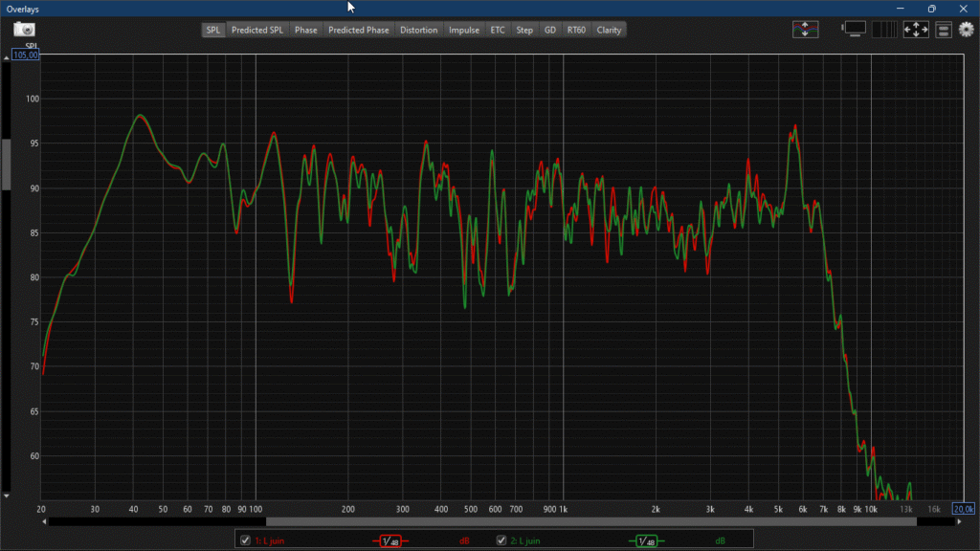The image size is (980, 551).
Task: Click the 20,0k frequency limit field
Action: click(963, 509)
